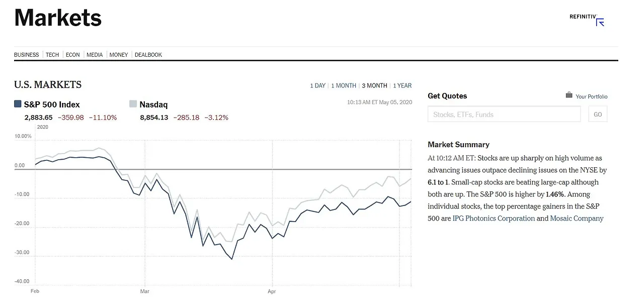Screen dimensions: 644x306
Task: Open the MEDIA section
Action: click(95, 55)
